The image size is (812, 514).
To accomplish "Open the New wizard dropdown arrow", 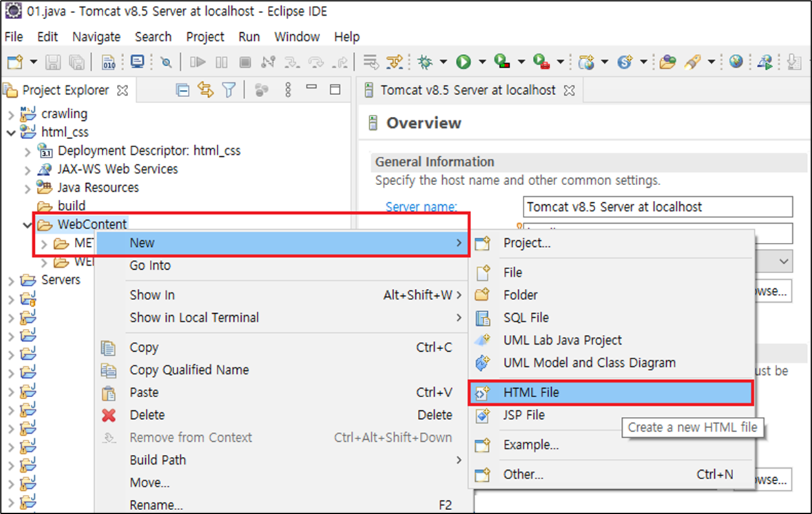I will (34, 62).
